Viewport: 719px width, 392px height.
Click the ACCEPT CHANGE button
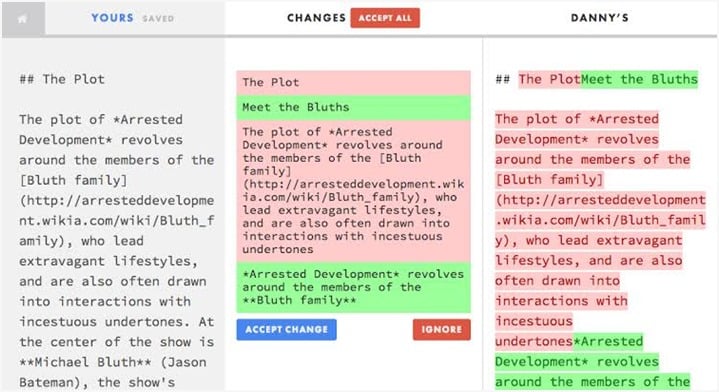click(287, 330)
